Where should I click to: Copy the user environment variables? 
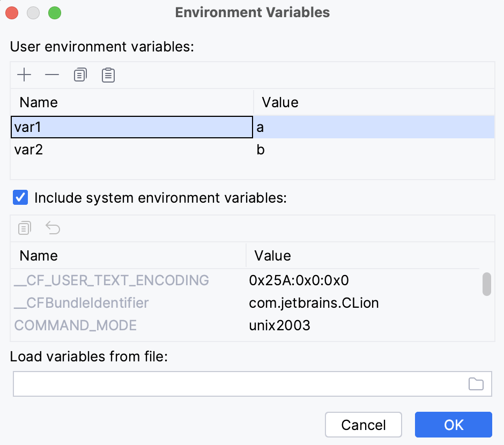(80, 75)
